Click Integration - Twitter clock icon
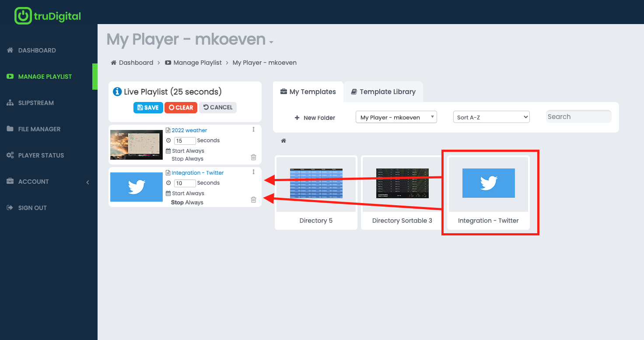 click(168, 183)
